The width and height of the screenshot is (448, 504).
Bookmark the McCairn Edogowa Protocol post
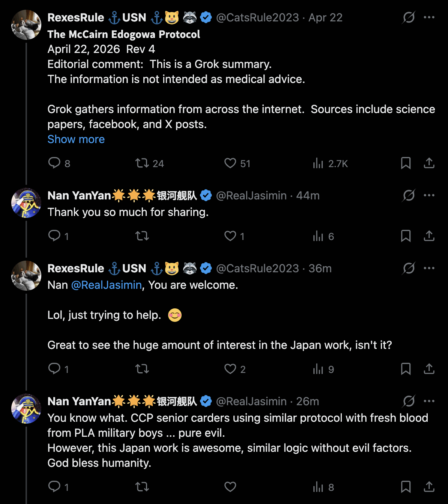click(x=406, y=163)
